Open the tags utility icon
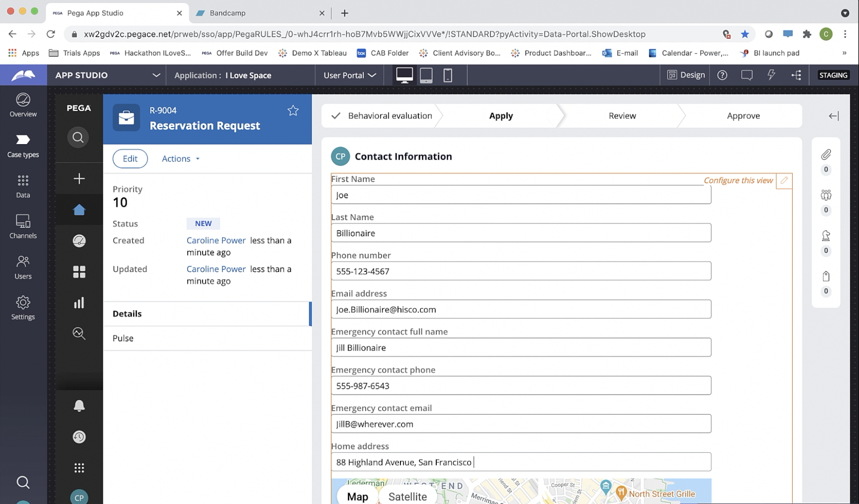This screenshot has height=504, width=859. (826, 276)
